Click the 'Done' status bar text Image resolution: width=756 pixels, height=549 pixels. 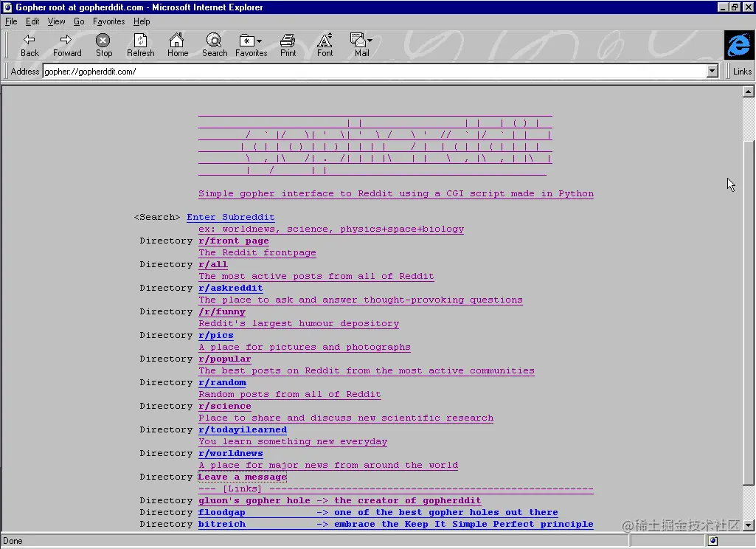(x=13, y=541)
